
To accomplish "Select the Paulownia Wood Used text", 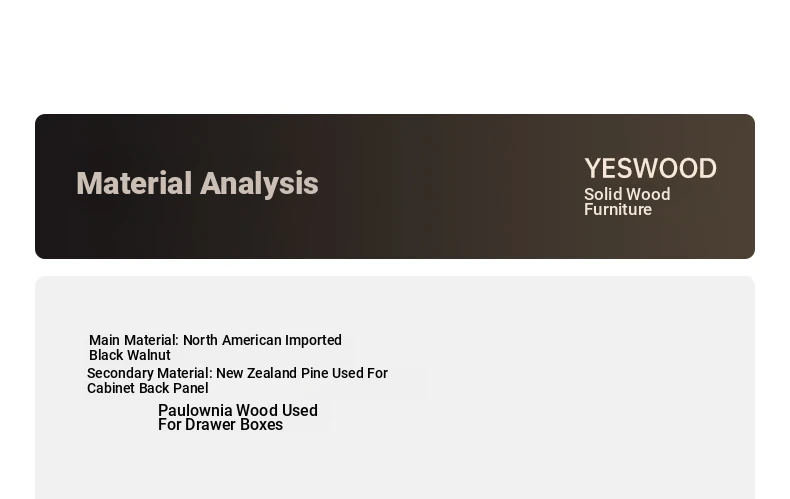I will pyautogui.click(x=238, y=410).
